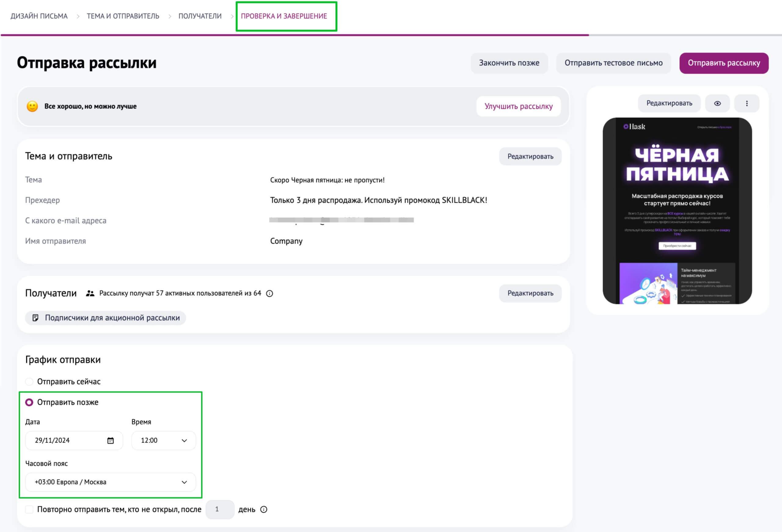
Task: Click the info icon after 'день'
Action: pyautogui.click(x=264, y=509)
